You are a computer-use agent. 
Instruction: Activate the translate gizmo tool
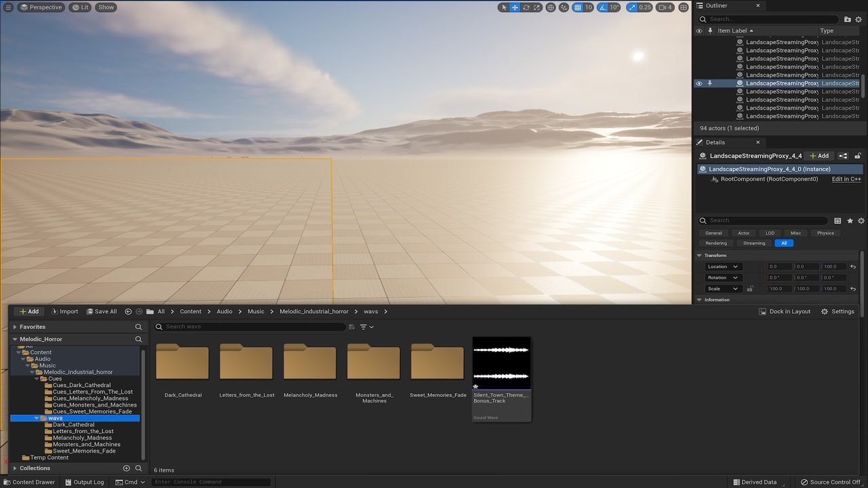[x=515, y=7]
